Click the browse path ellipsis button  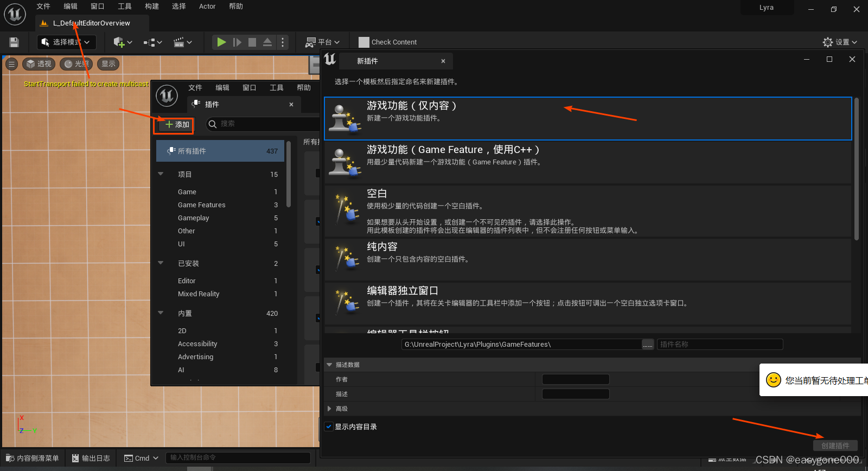click(x=648, y=345)
